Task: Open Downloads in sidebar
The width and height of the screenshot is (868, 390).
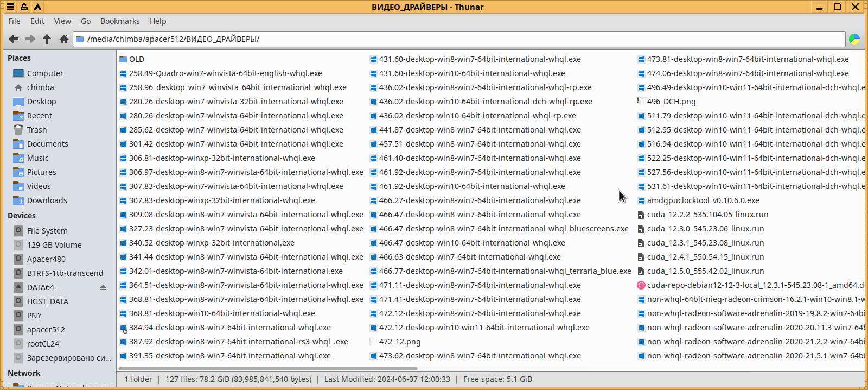Action: 47,200
